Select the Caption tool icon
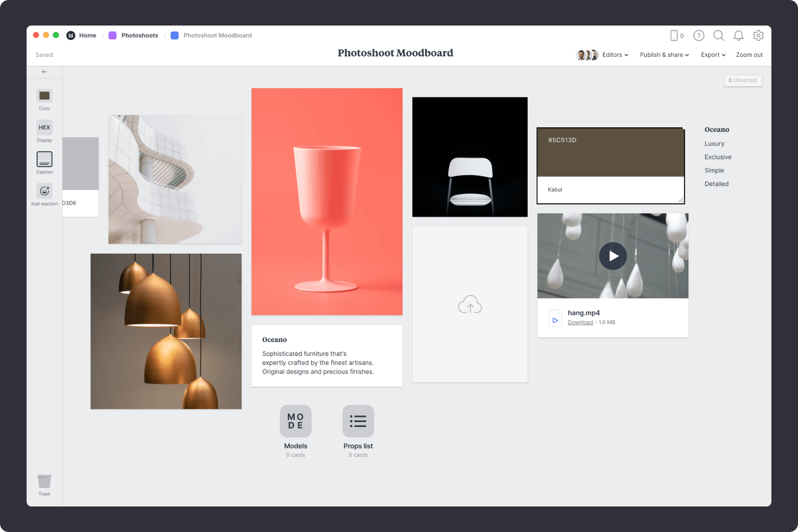Screen dimensions: 798x532 tap(44, 159)
